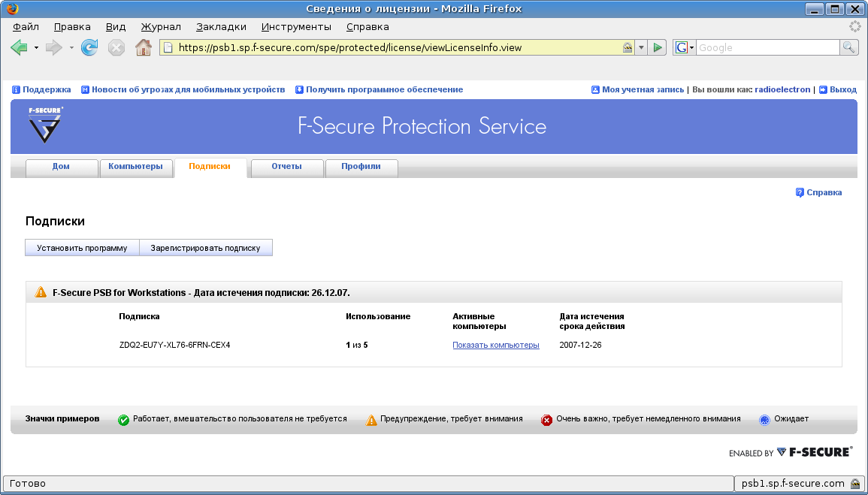Screen dimensions: 868x495
Task: Switch to the Дом tab
Action: point(61,167)
